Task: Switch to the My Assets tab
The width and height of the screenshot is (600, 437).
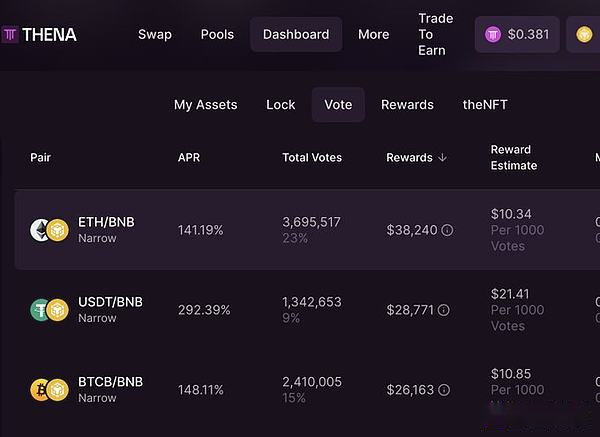Action: pos(205,104)
